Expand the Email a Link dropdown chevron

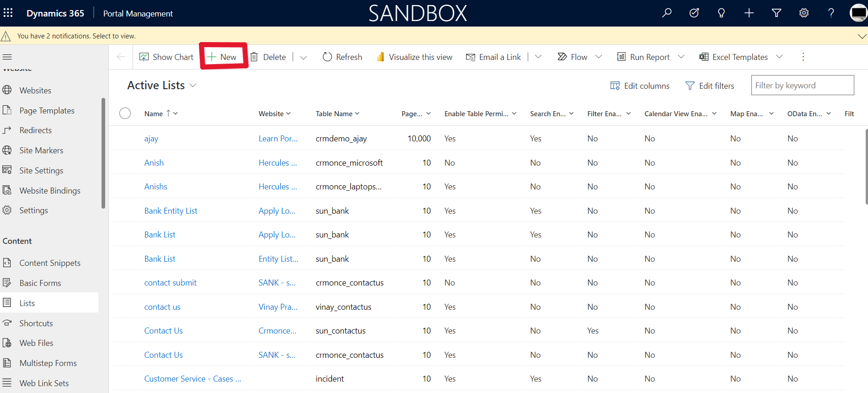[538, 57]
